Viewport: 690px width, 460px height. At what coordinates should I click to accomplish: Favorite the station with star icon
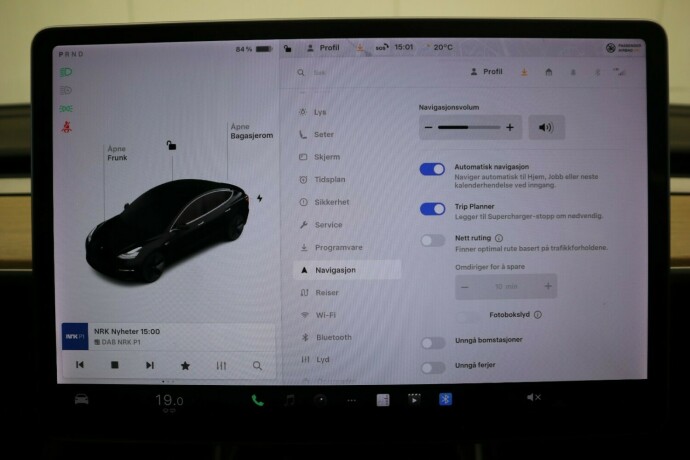(185, 365)
